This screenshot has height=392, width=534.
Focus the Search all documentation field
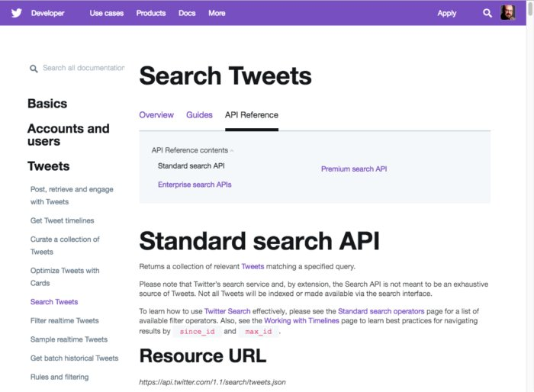[x=82, y=68]
